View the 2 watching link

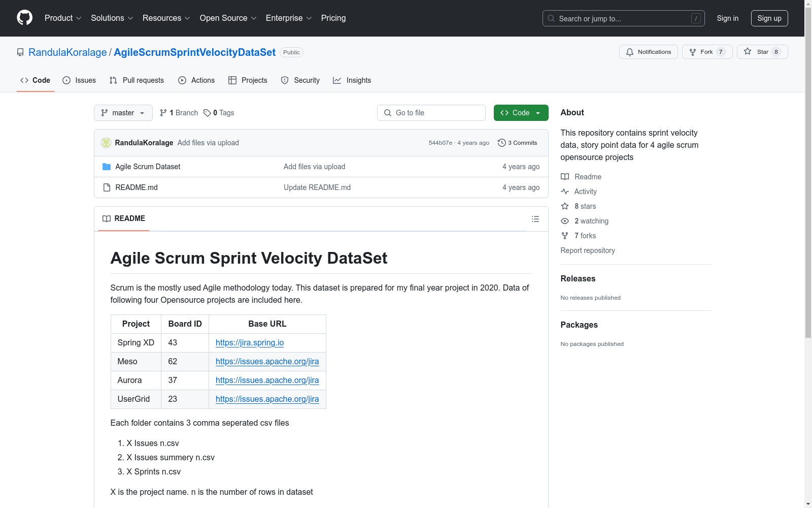tap(585, 221)
